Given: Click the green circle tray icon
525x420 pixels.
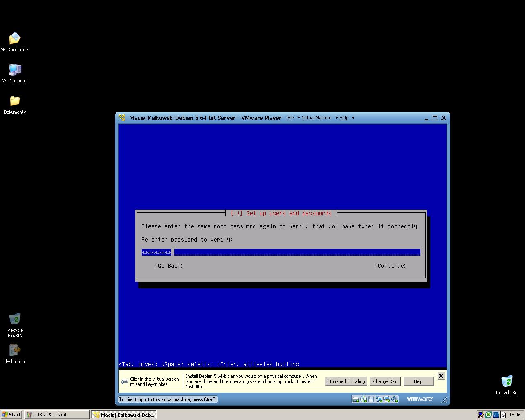Looking at the screenshot, I should [x=488, y=415].
